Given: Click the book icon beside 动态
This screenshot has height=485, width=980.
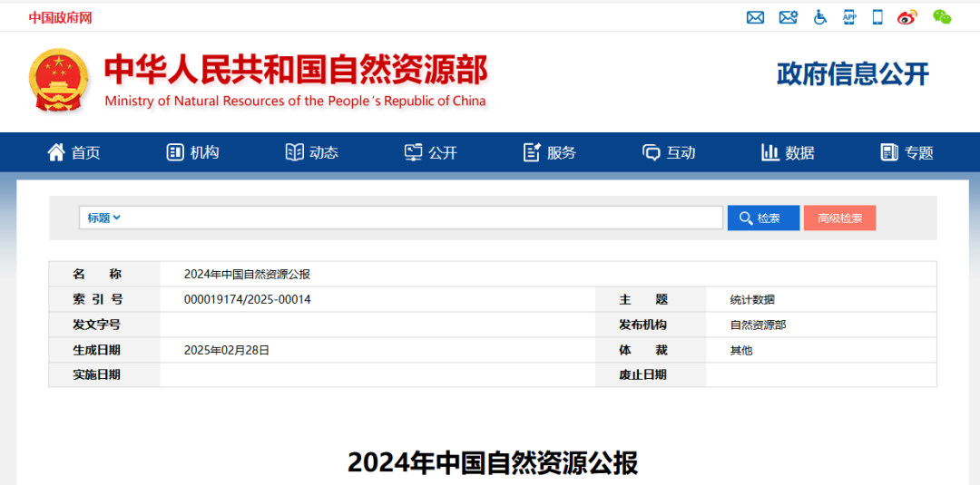Looking at the screenshot, I should tap(294, 151).
